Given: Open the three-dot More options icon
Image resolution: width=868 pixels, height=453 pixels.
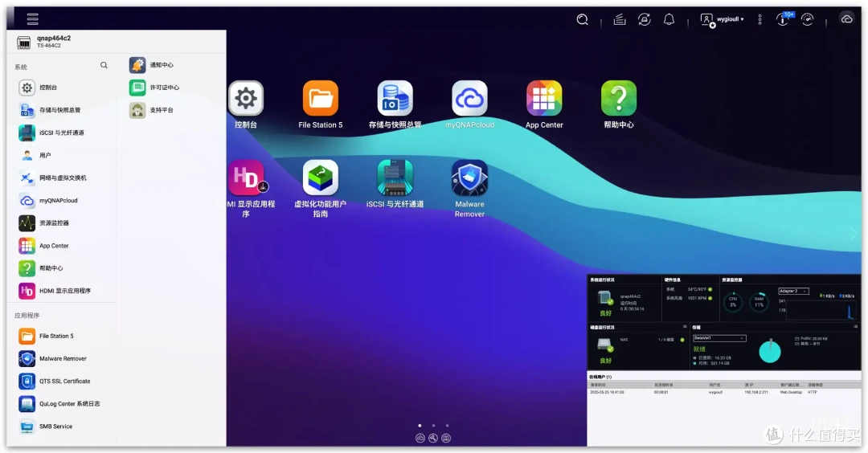Looking at the screenshot, I should tap(759, 20).
